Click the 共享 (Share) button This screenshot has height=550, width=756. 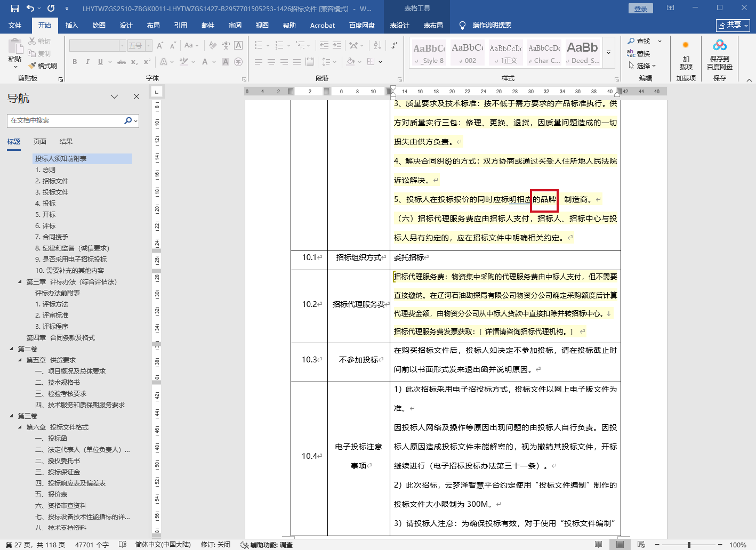pyautogui.click(x=733, y=25)
